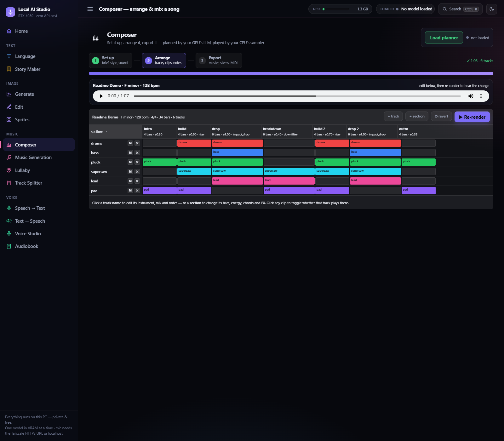Image resolution: width=504 pixels, height=441 pixels.
Task: Open the audio player three-dot options menu
Action: point(481,96)
